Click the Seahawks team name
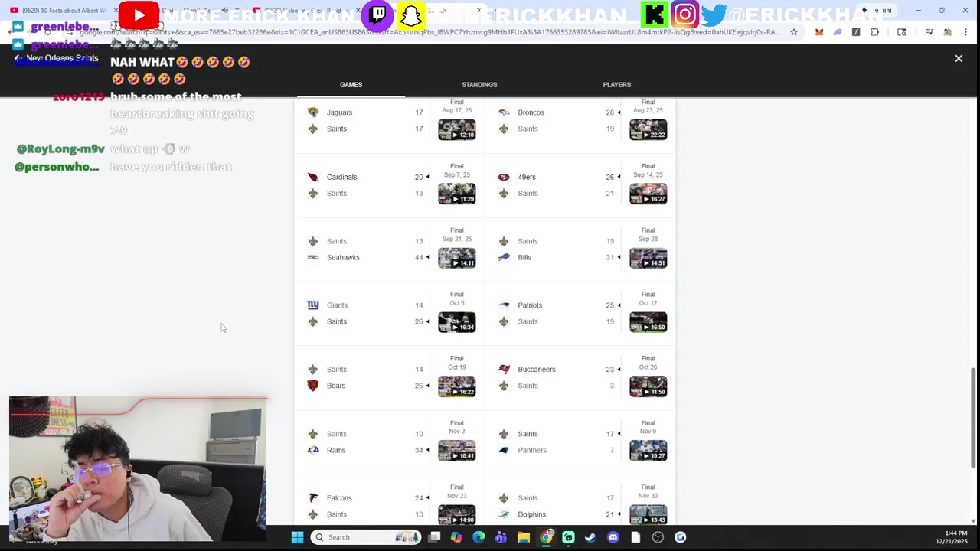Image resolution: width=980 pixels, height=551 pixels. click(343, 257)
